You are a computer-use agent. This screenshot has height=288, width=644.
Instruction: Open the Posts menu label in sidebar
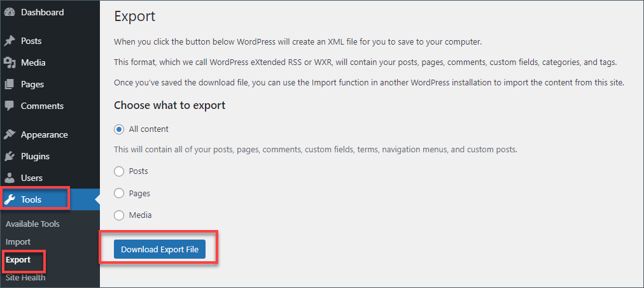pyautogui.click(x=31, y=41)
